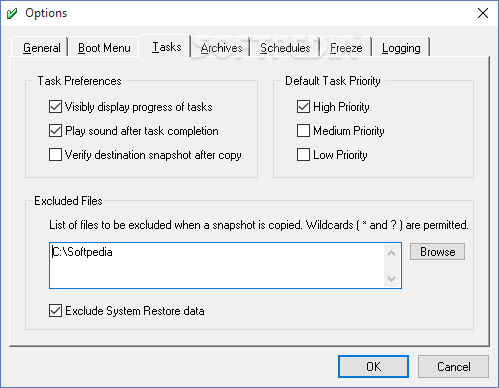Open the Freeze tab
Image resolution: width=499 pixels, height=388 pixels.
tap(346, 48)
